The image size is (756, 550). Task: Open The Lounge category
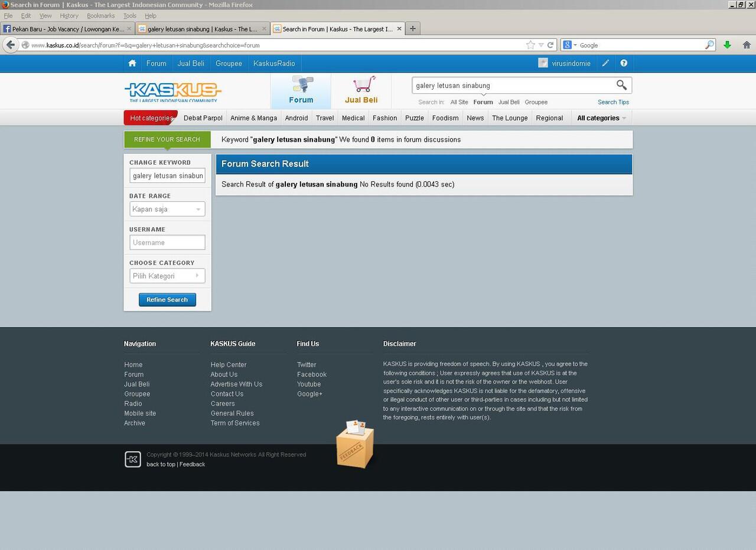tap(510, 118)
